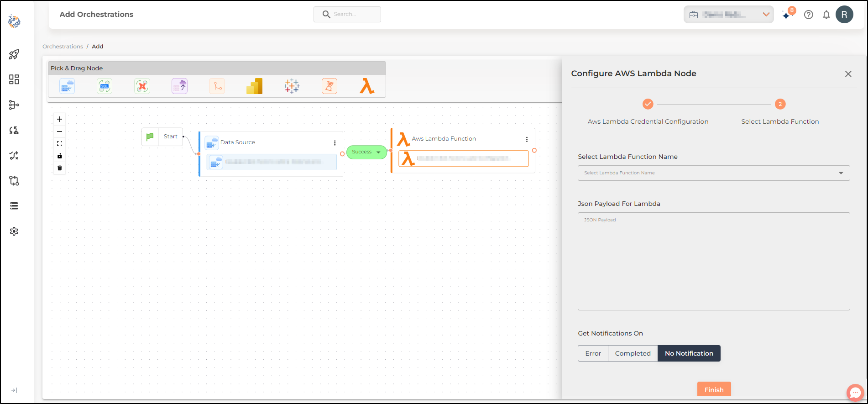Select No Notification option
The width and height of the screenshot is (868, 404).
tap(689, 353)
